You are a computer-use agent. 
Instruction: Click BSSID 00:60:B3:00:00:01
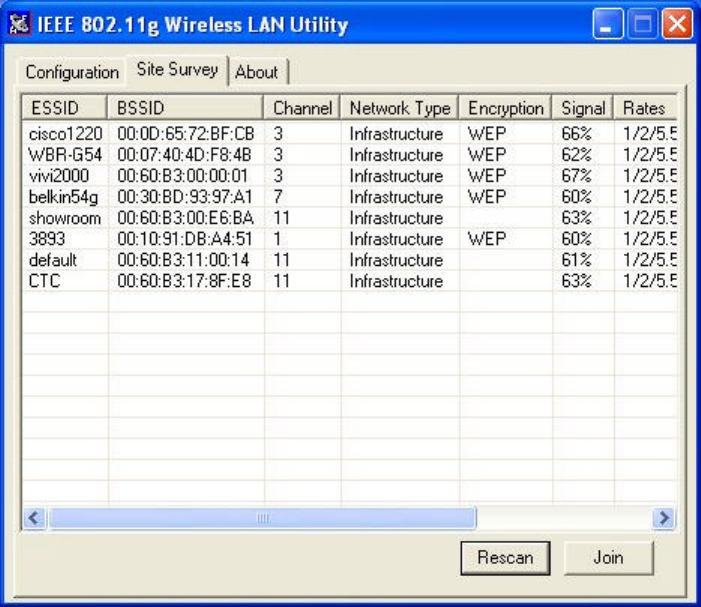182,176
